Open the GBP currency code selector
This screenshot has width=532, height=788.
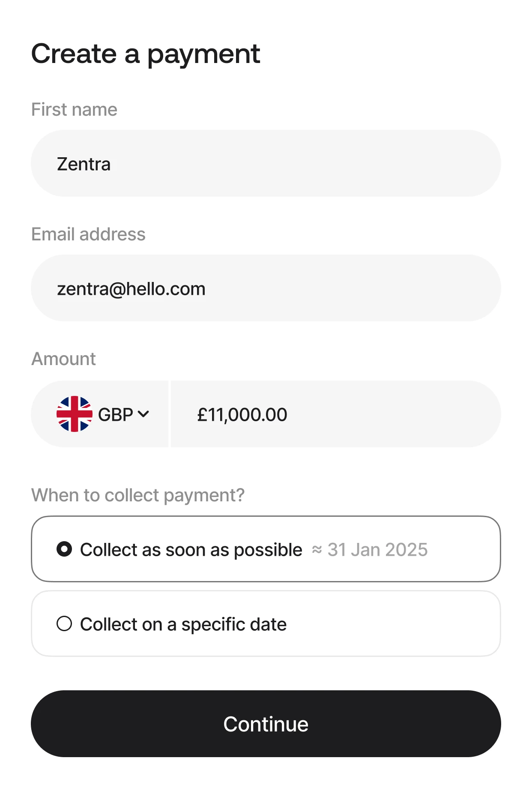pos(115,415)
